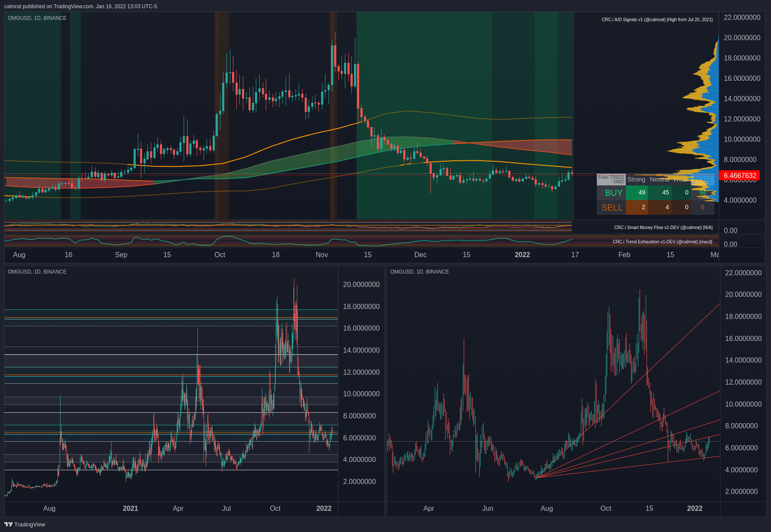Click the TradingView logo at the bottom
Viewport: 771px width, 532px height.
pos(25,524)
